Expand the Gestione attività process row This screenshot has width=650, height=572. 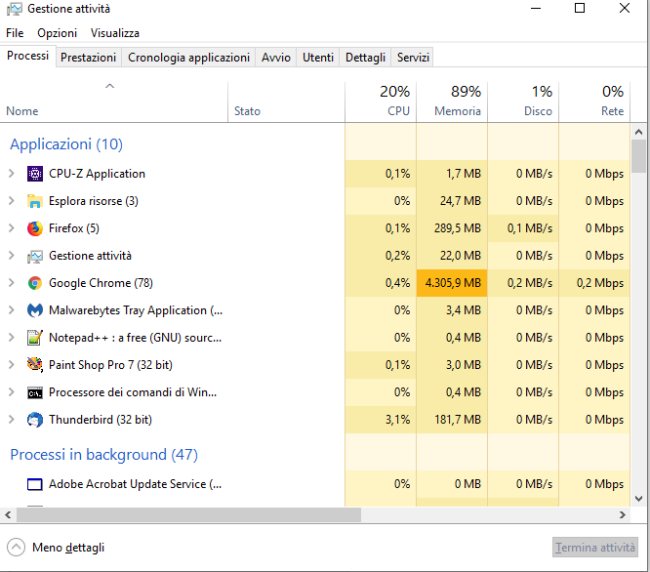(12, 256)
